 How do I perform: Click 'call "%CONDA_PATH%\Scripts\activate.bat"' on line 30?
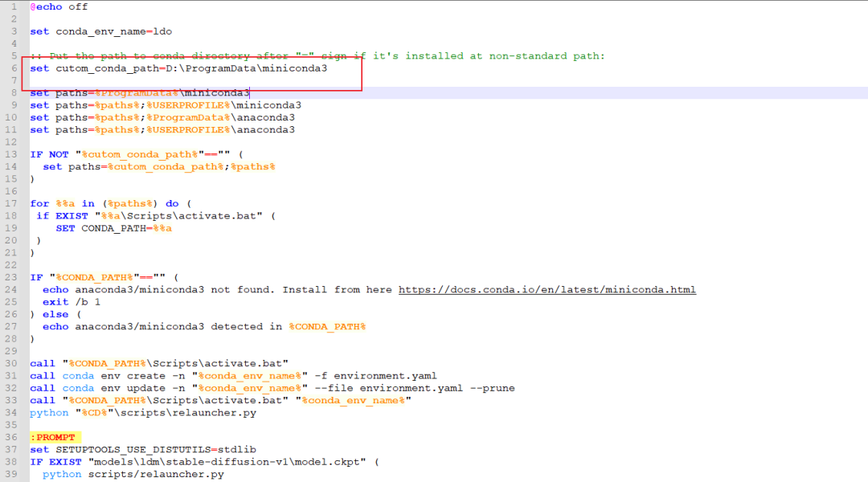coord(159,364)
